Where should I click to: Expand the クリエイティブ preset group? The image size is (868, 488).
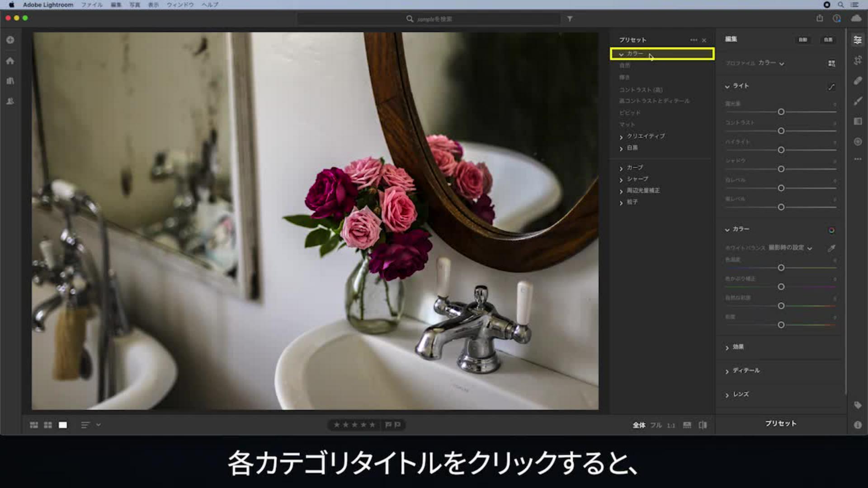point(645,136)
